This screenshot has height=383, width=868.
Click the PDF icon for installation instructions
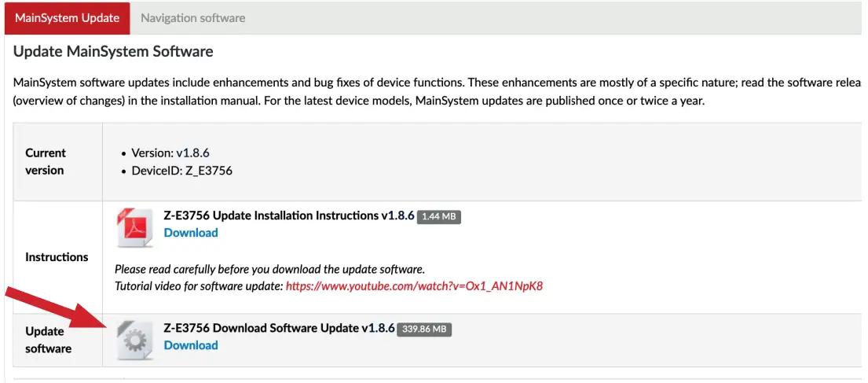tap(135, 227)
